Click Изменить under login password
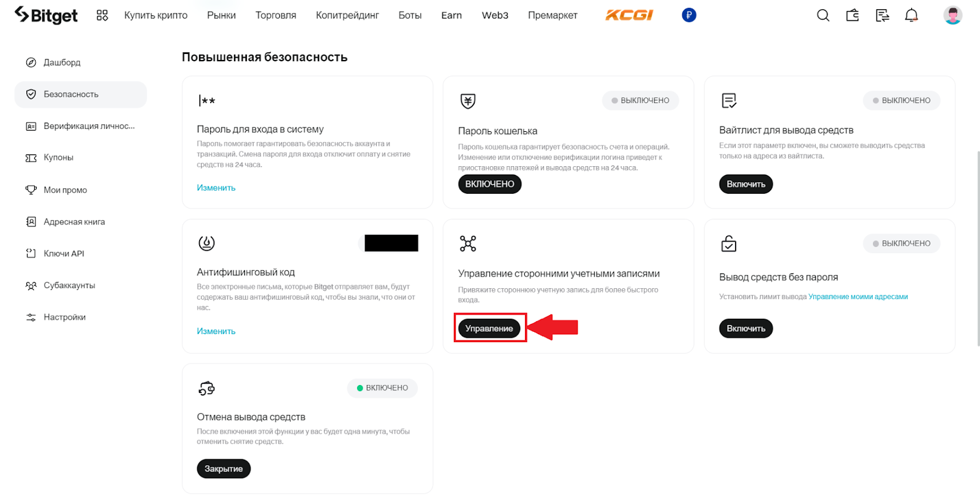 (216, 188)
